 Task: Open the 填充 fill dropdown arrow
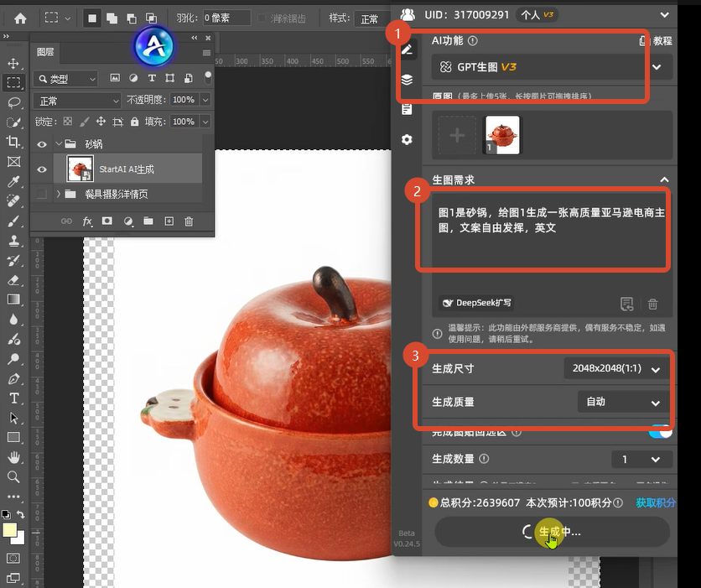click(x=205, y=121)
